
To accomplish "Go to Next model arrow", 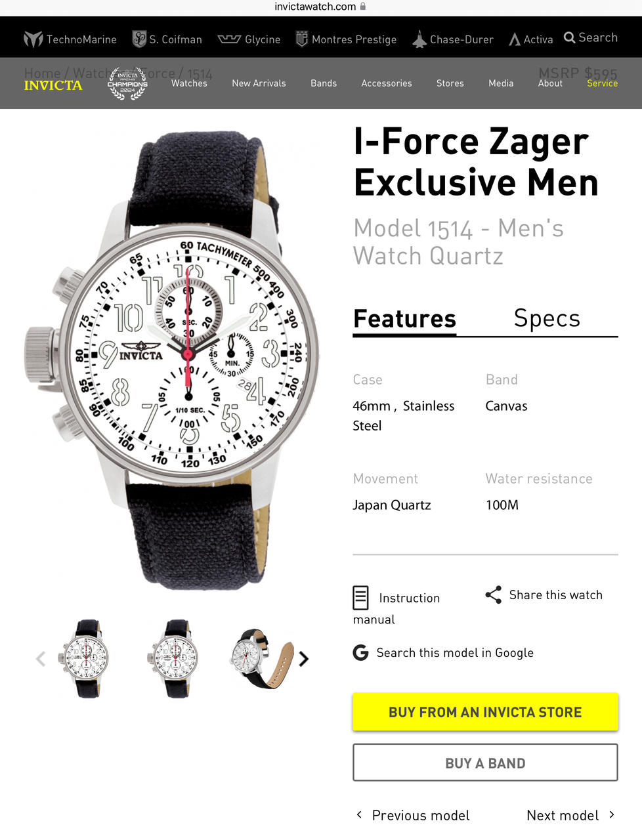I will [612, 814].
